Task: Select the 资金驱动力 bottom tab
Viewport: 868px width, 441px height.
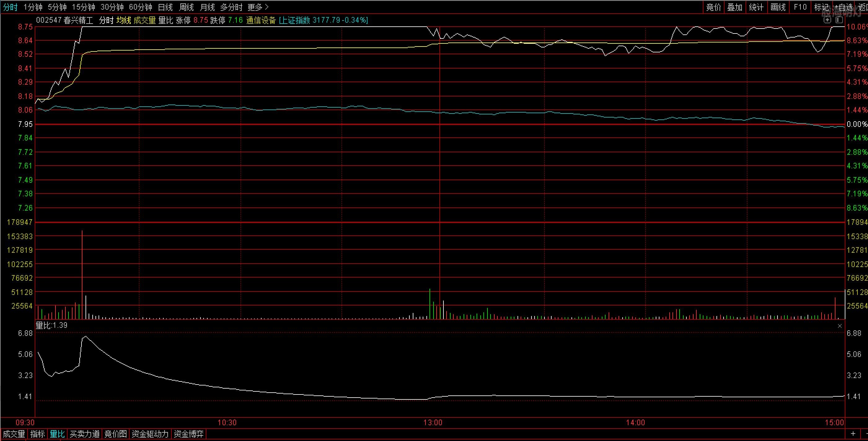Action: coord(150,434)
